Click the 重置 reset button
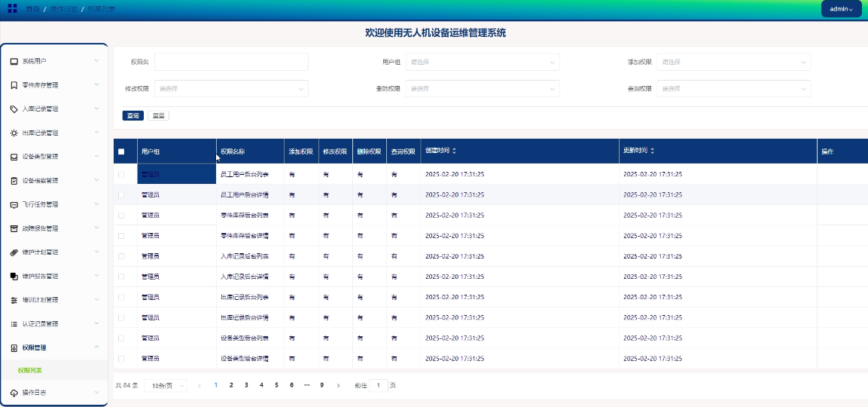The height and width of the screenshot is (407, 868). 158,116
